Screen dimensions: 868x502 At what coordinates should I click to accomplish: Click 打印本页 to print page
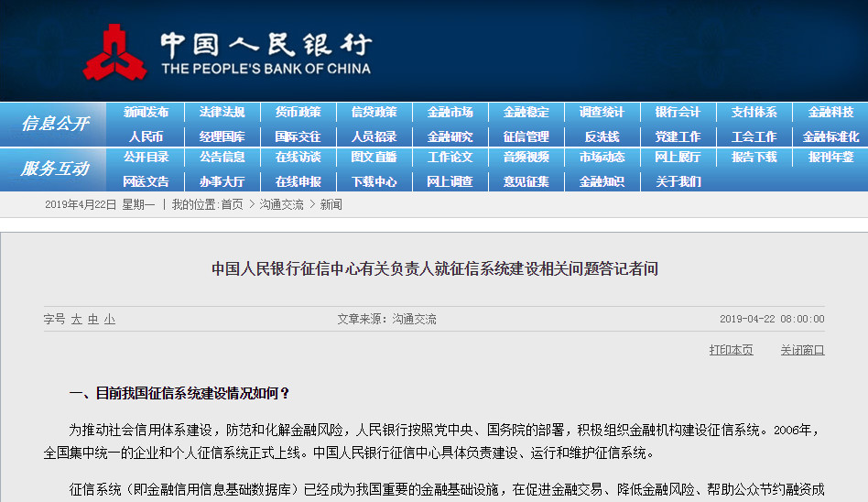coord(732,350)
